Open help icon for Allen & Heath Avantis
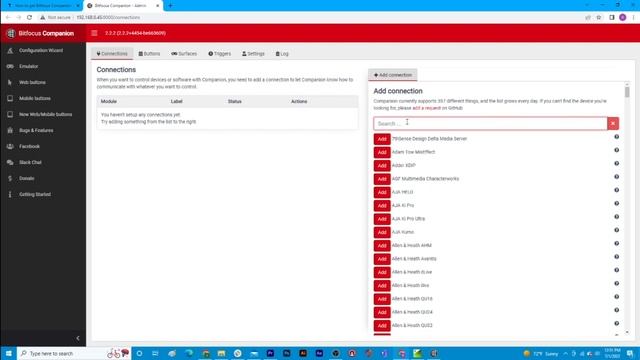The width and height of the screenshot is (640, 360). 616,257
